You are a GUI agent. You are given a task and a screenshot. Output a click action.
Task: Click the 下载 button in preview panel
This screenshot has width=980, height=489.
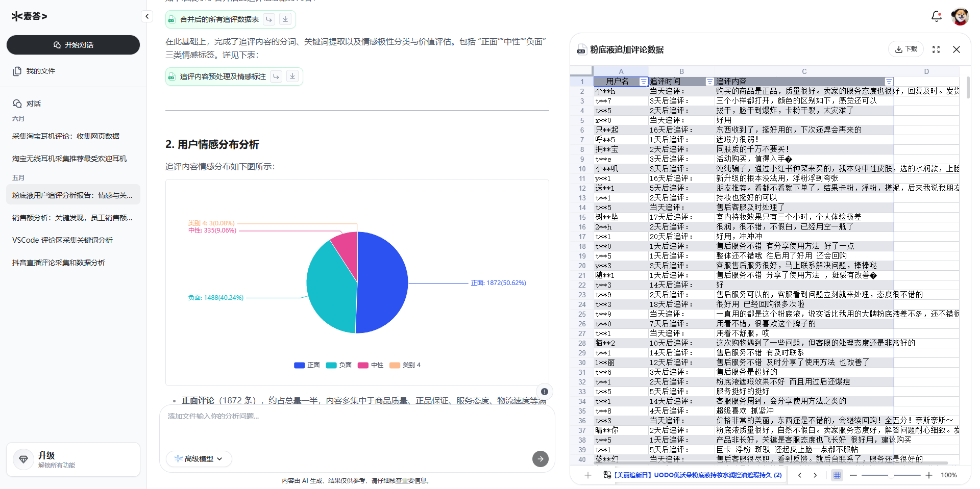(906, 49)
